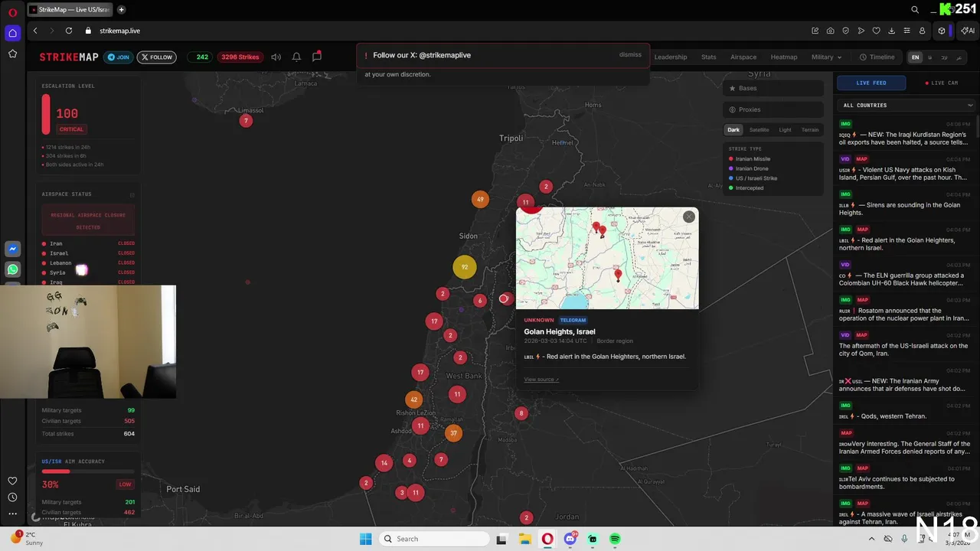Close the Golan Heights popup
This screenshot has width=980, height=551.
click(689, 217)
